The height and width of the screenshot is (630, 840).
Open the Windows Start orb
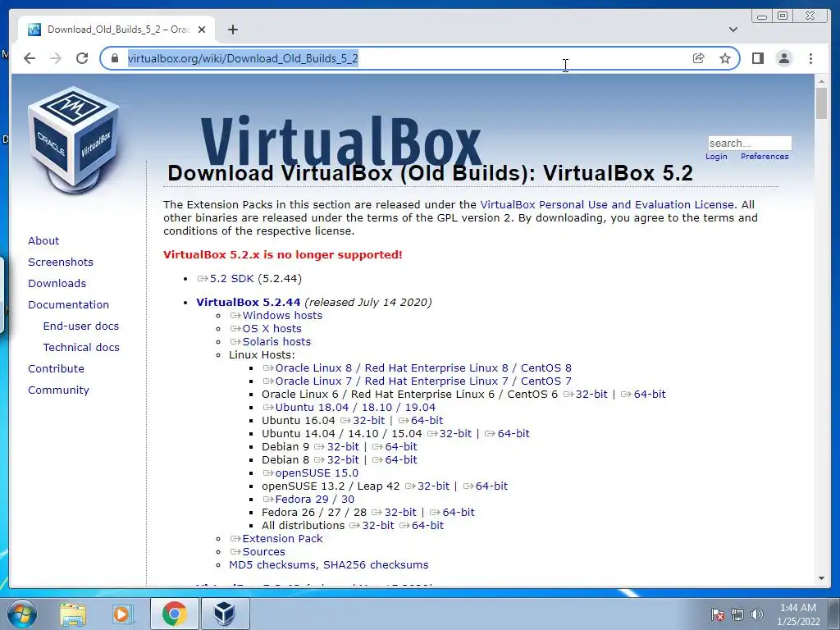[21, 614]
